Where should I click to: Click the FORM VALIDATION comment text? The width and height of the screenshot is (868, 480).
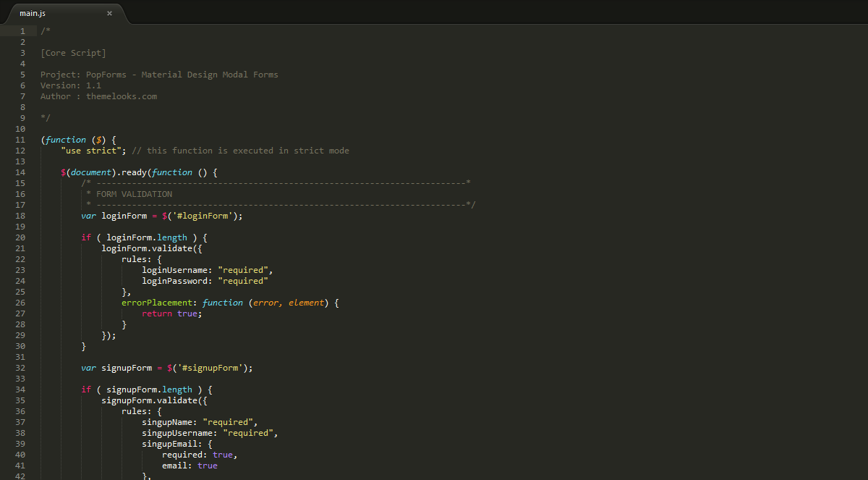coord(134,194)
